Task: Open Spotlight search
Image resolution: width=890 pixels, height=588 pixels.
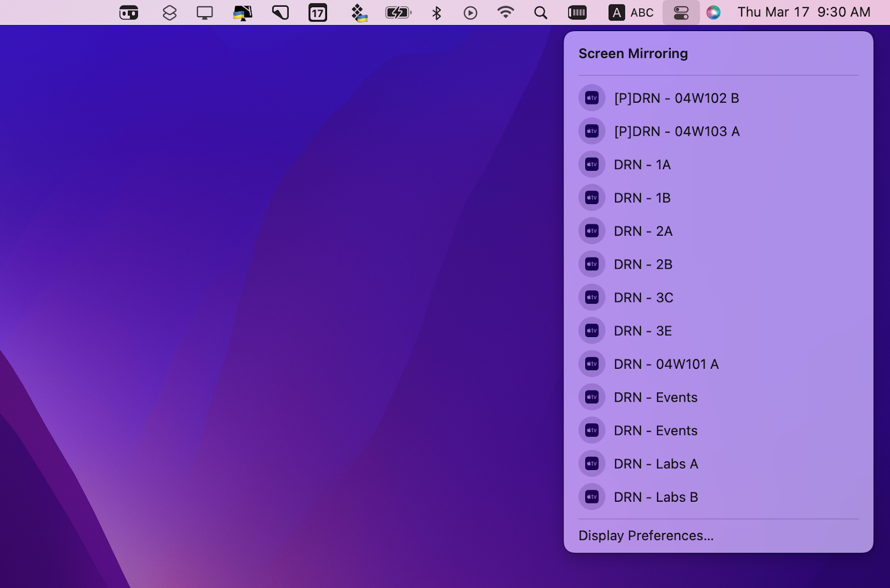Action: pyautogui.click(x=540, y=12)
